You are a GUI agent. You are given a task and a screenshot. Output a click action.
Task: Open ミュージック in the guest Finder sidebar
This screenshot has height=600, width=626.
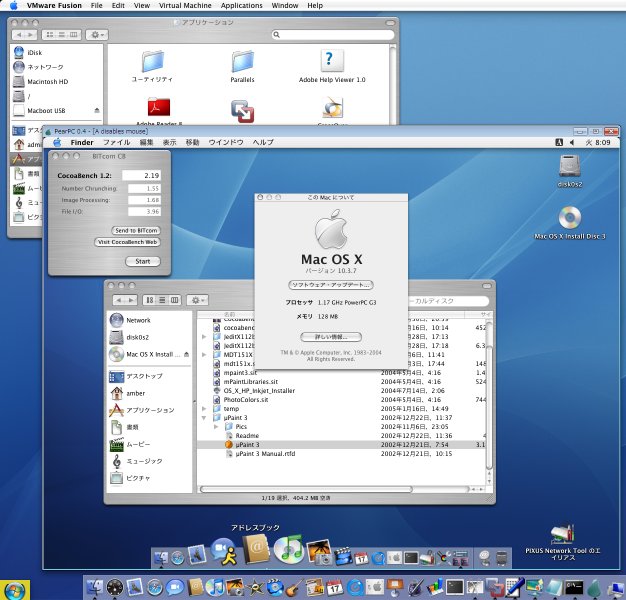pyautogui.click(x=137, y=461)
